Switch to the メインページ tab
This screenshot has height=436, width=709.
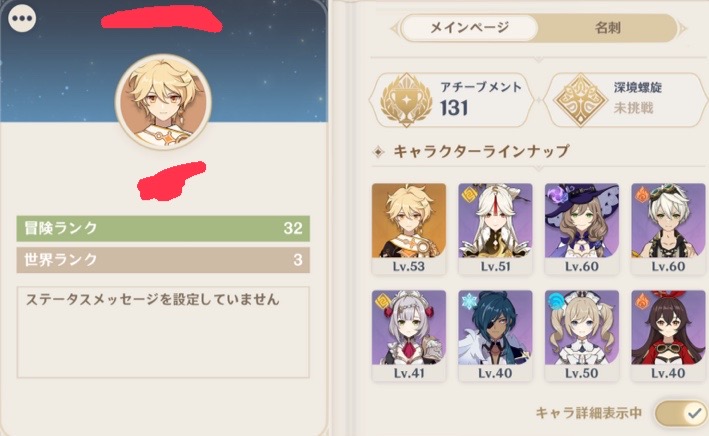click(x=469, y=28)
